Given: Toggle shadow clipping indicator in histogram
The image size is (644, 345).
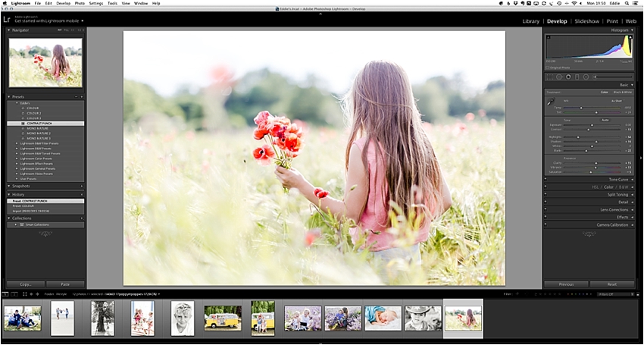Looking at the screenshot, I should click(x=549, y=37).
